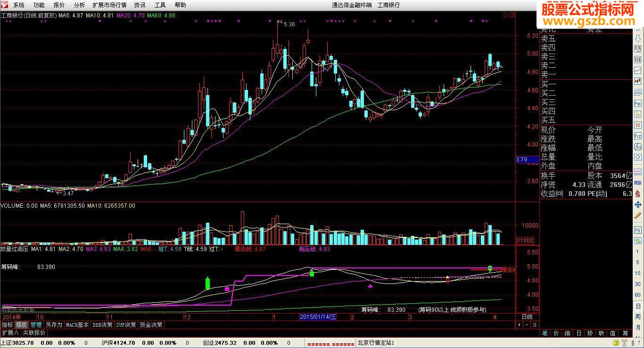Click the 另存为 button
Screen dimensions: 644x348
(54, 325)
